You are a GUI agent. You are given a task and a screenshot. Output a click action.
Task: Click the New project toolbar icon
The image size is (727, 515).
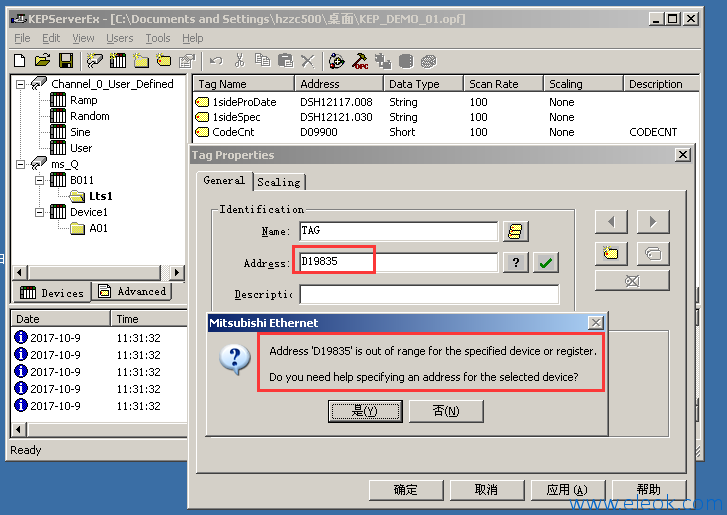click(x=20, y=61)
